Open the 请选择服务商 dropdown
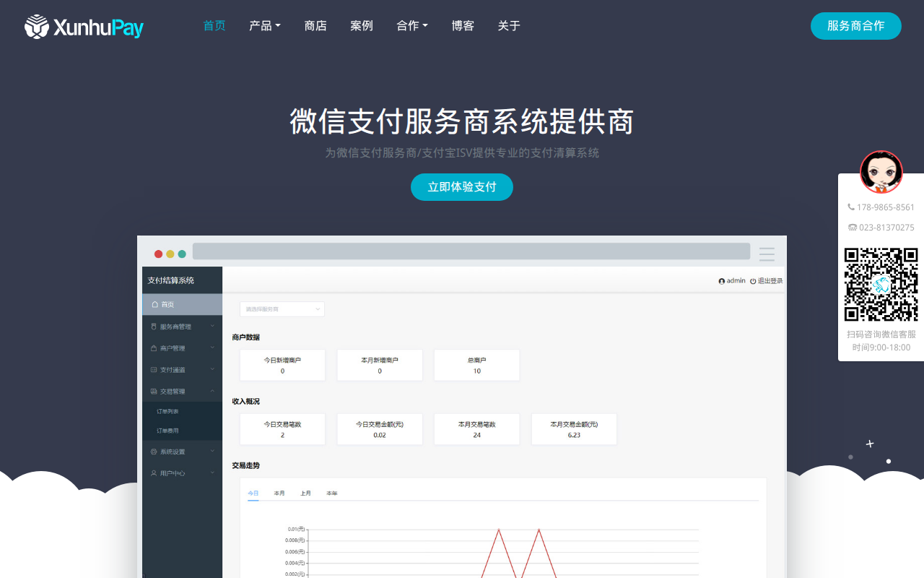This screenshot has height=578, width=924. (282, 309)
